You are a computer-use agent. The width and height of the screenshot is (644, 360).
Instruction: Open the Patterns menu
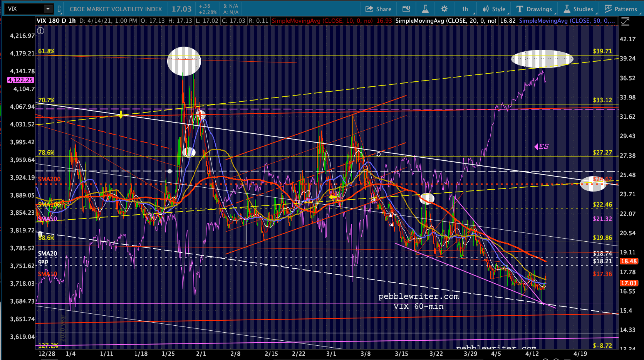(x=621, y=9)
